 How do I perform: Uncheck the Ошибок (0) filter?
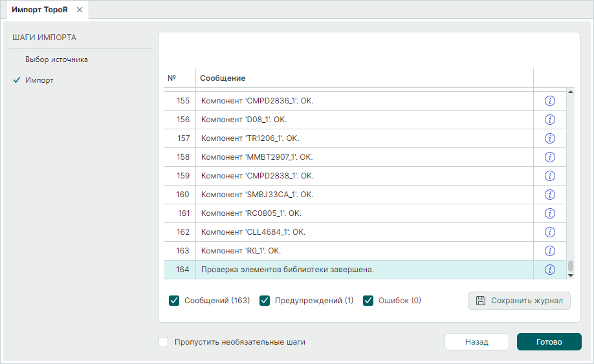368,301
